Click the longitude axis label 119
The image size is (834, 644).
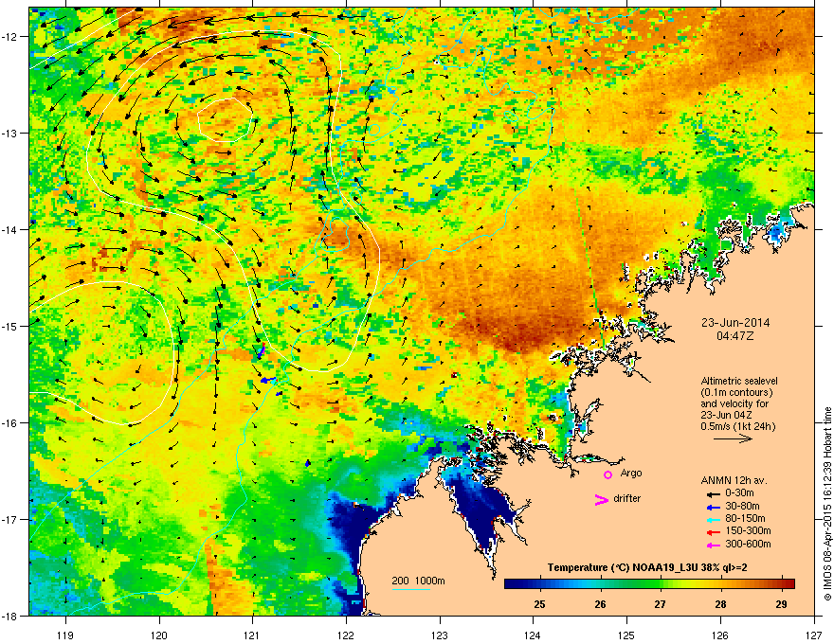click(x=65, y=635)
